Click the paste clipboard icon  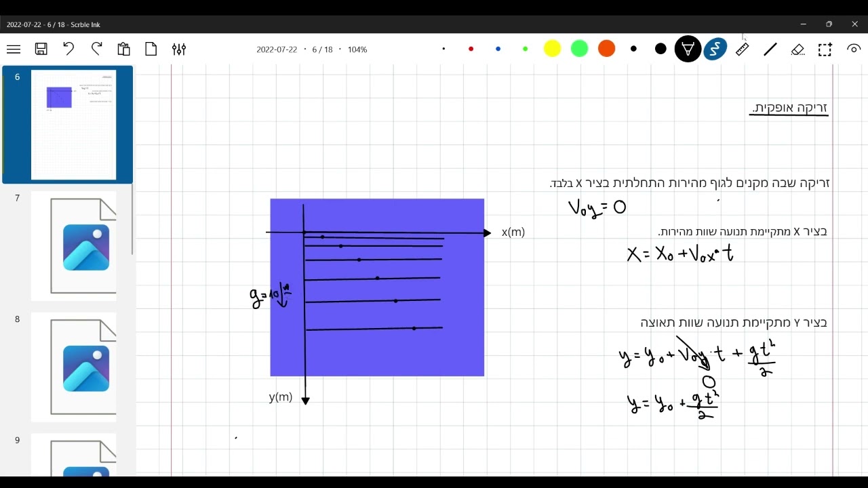tap(123, 49)
